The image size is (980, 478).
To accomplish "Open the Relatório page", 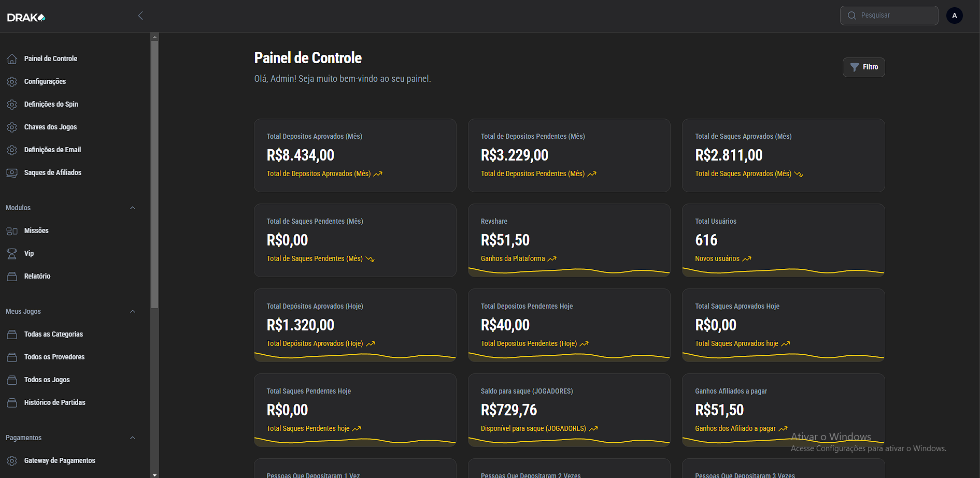I will [x=37, y=276].
